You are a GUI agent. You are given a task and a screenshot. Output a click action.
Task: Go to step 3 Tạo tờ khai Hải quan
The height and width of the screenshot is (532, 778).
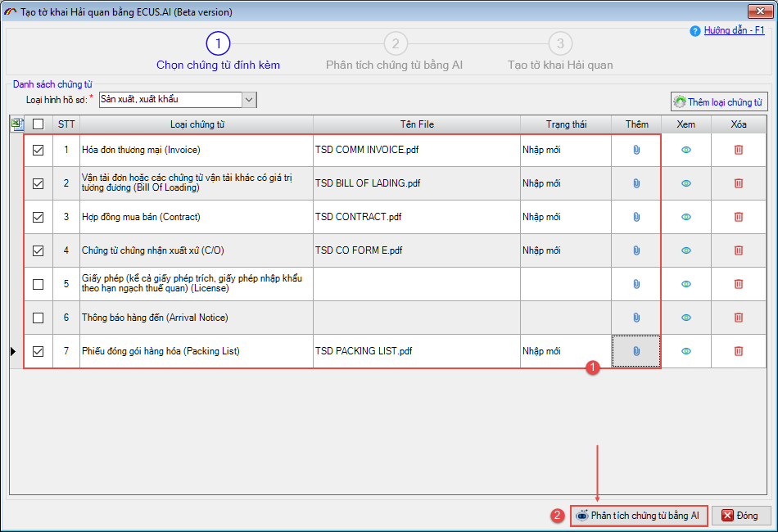pos(560,44)
